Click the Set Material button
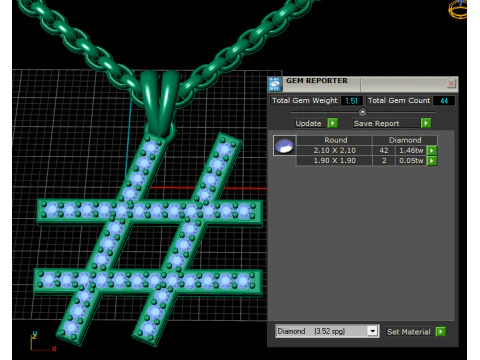Image resolution: width=480 pixels, height=360 pixels. tap(409, 332)
